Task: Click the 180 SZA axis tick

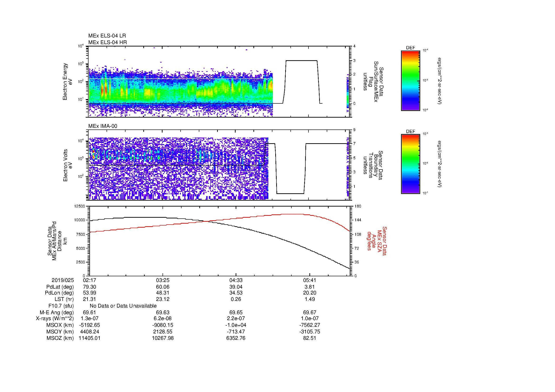Action: click(358, 206)
